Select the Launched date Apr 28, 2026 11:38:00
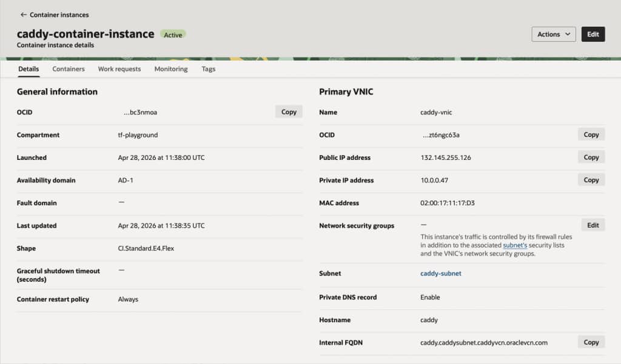621x364 pixels. [x=161, y=157]
